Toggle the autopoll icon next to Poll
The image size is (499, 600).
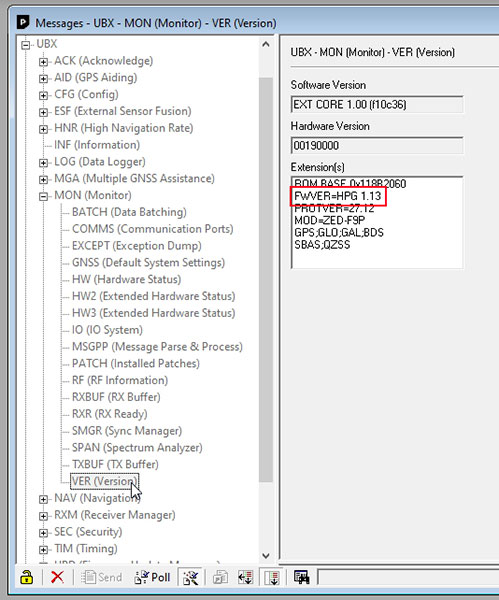(191, 577)
